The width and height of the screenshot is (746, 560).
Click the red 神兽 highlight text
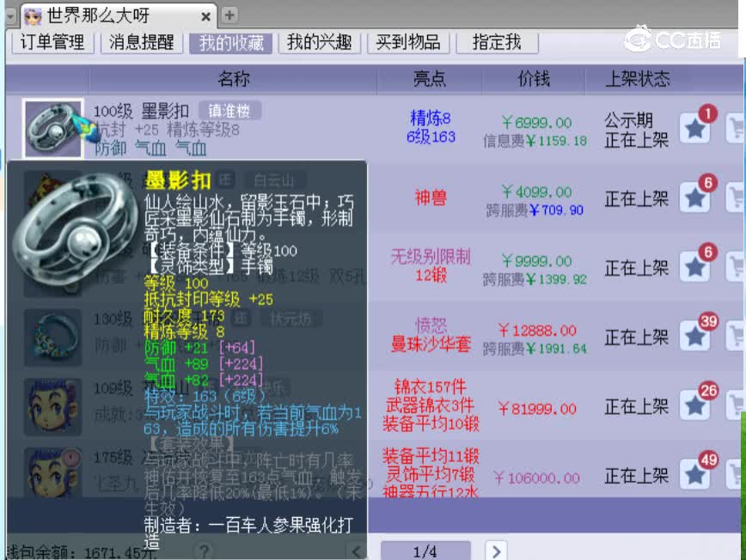tap(431, 198)
